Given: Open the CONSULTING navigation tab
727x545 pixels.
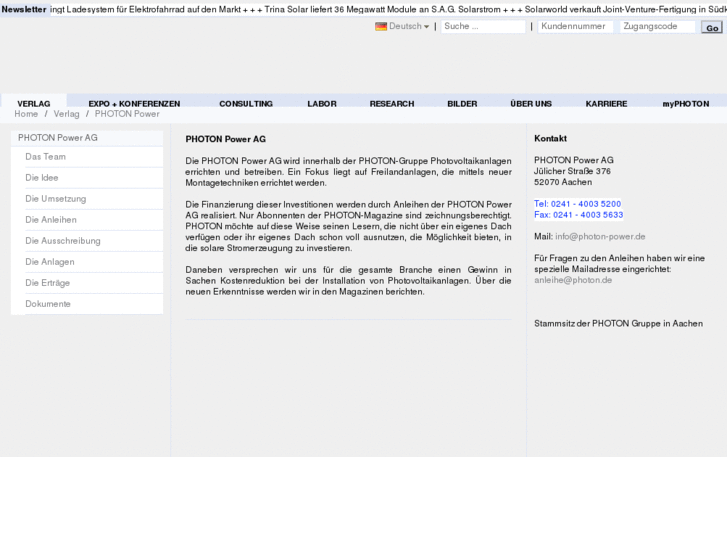Looking at the screenshot, I should [x=246, y=103].
